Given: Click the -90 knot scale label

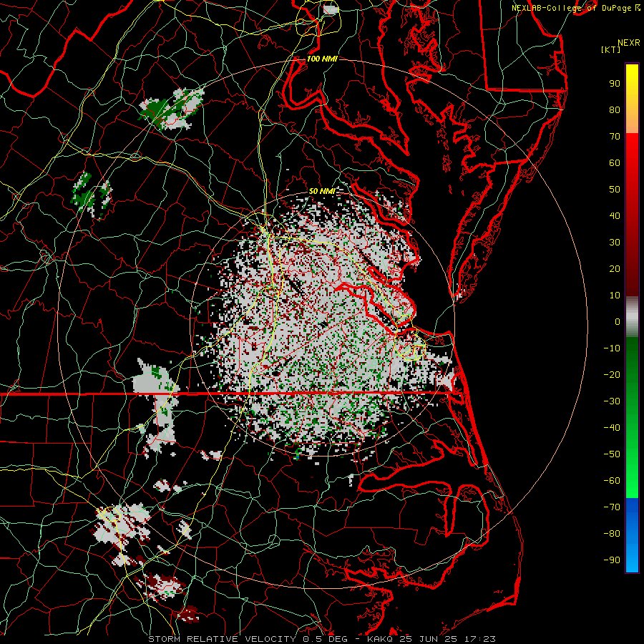Looking at the screenshot, I should coord(612,560).
